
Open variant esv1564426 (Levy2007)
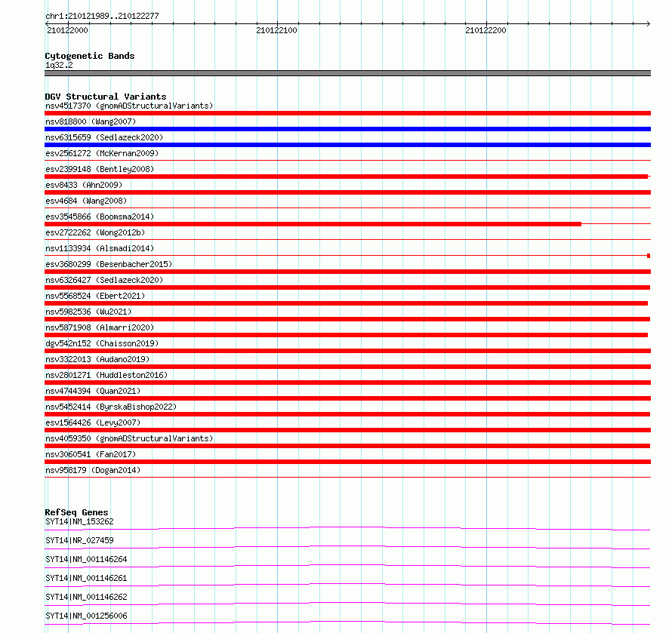click(x=93, y=423)
